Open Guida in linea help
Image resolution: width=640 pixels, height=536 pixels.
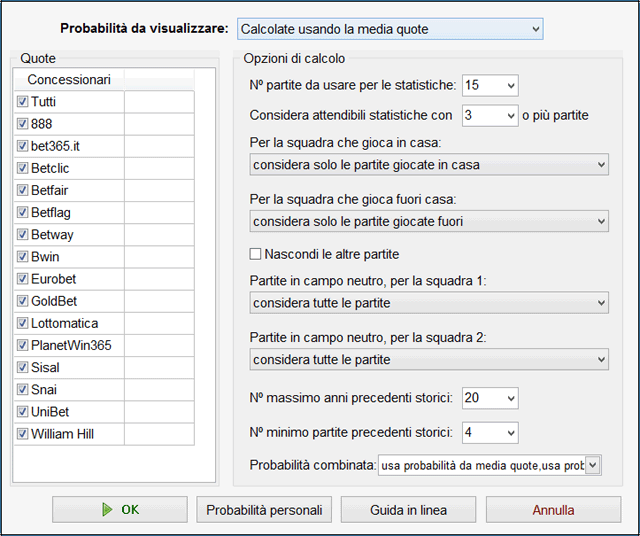point(408,509)
